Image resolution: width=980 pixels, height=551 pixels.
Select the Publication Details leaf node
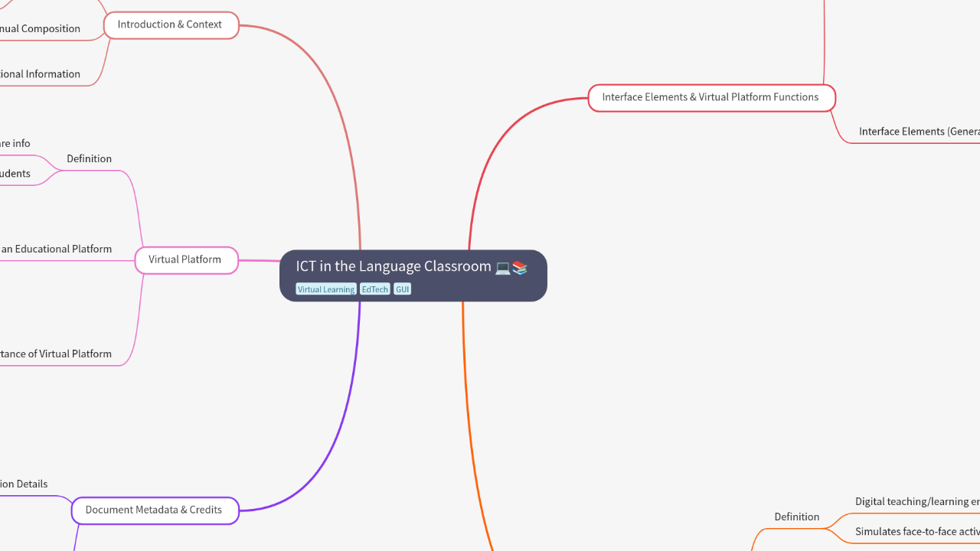tap(24, 484)
